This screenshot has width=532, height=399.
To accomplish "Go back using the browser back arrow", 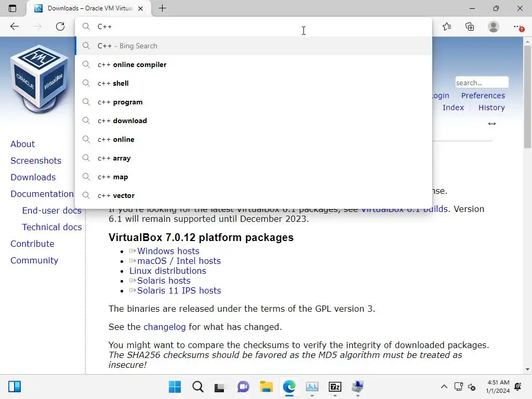I will (14, 26).
